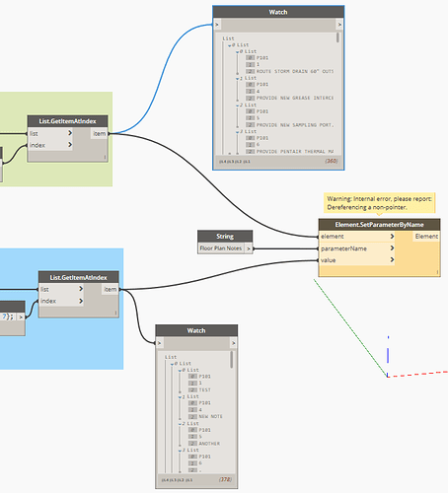Click the String node's output port arrow
The width and height of the screenshot is (448, 493).
(249, 248)
